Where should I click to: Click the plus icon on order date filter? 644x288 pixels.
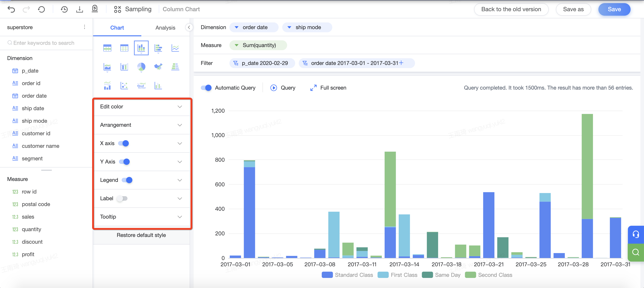[401, 63]
